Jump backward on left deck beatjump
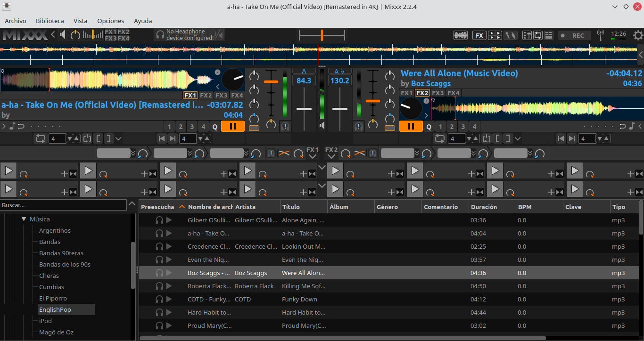Screen dimensions: 644x341 pyautogui.click(x=162, y=138)
